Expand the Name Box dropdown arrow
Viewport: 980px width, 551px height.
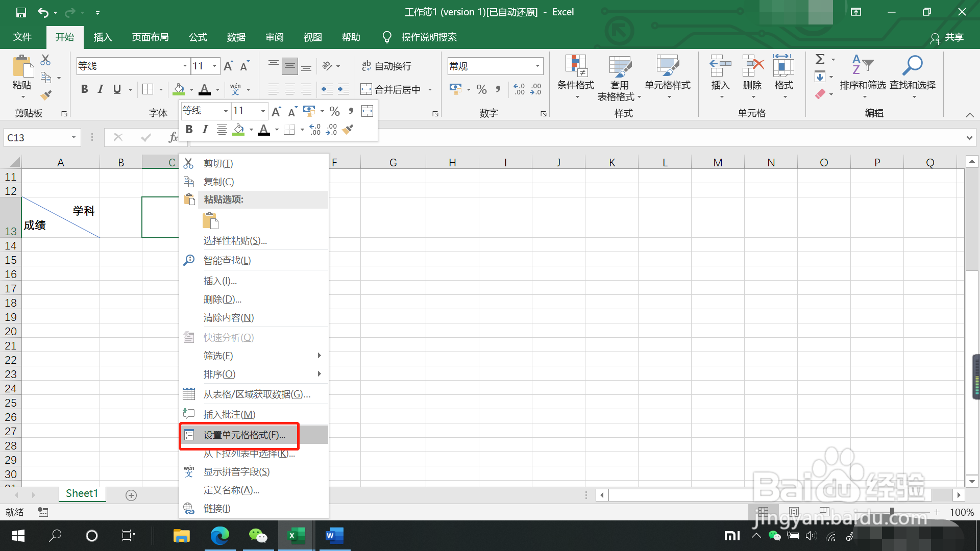coord(73,137)
